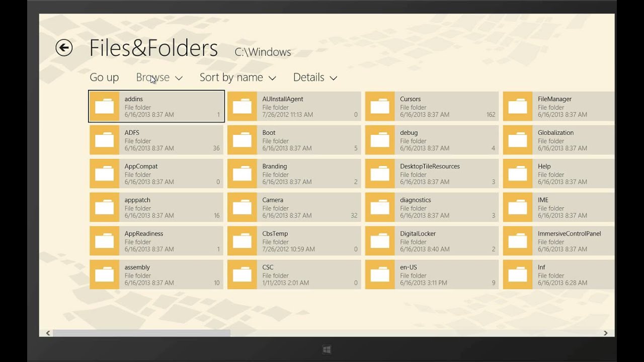Image resolution: width=644 pixels, height=362 pixels.
Task: Open the DigitalLocker folder icon
Action: [x=380, y=241]
